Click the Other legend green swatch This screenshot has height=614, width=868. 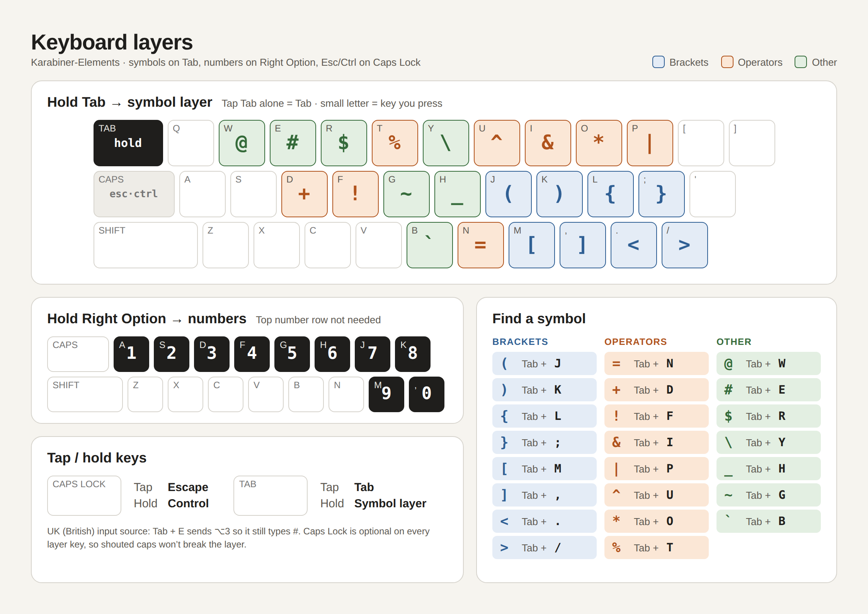[x=800, y=62]
